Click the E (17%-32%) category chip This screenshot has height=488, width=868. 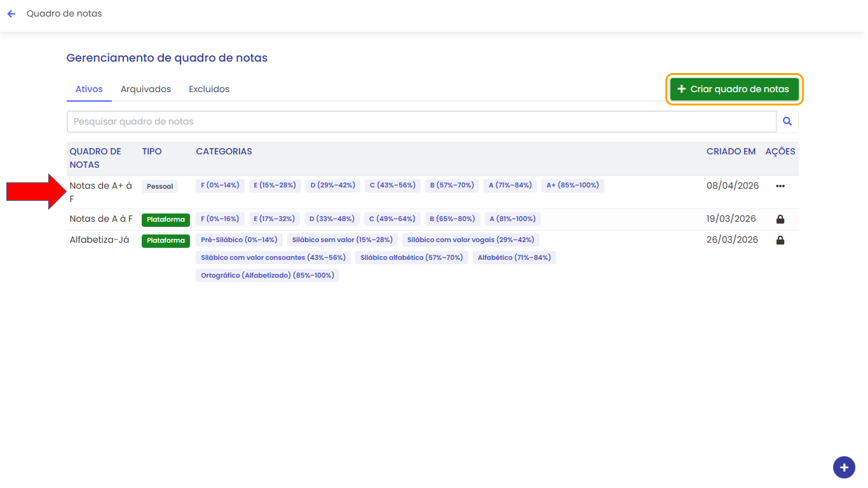275,219
